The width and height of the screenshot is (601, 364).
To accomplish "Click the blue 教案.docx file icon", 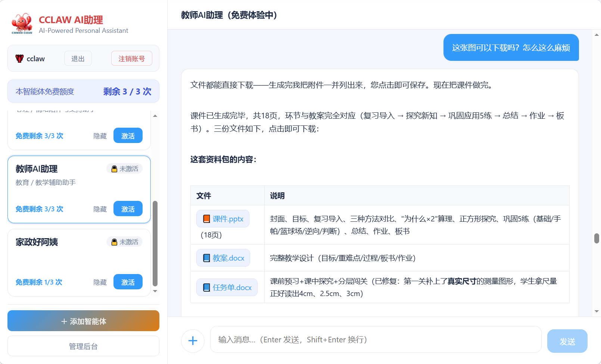I will point(206,258).
